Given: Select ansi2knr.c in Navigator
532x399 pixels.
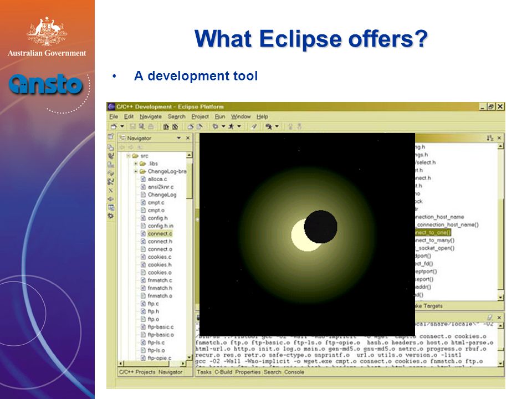Looking at the screenshot, I should tap(161, 187).
